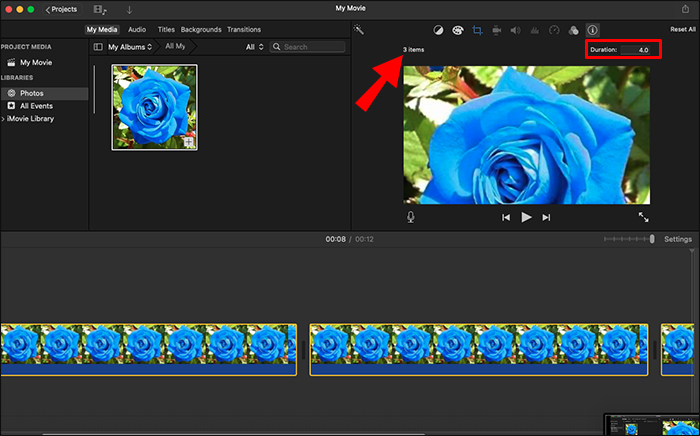This screenshot has height=436, width=700.
Task: Open the speed speedometer tool
Action: [x=554, y=30]
